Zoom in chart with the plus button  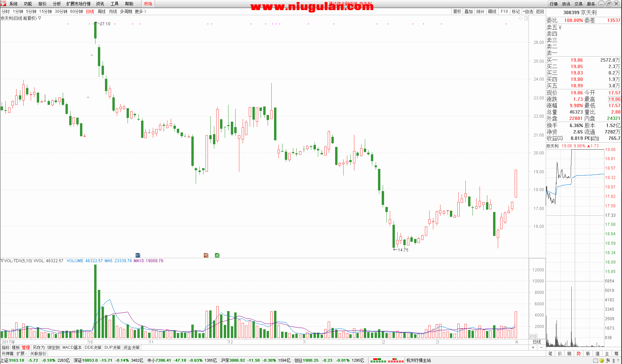(x=533, y=347)
